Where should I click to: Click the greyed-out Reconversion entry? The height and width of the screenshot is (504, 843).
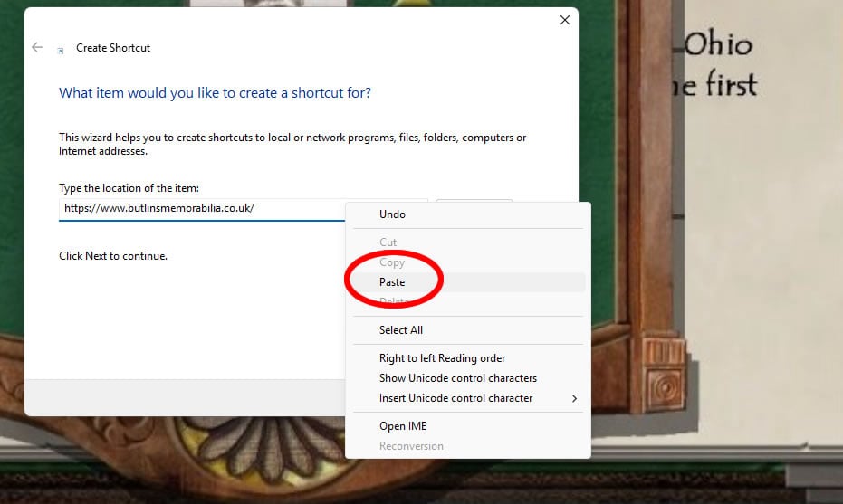411,446
